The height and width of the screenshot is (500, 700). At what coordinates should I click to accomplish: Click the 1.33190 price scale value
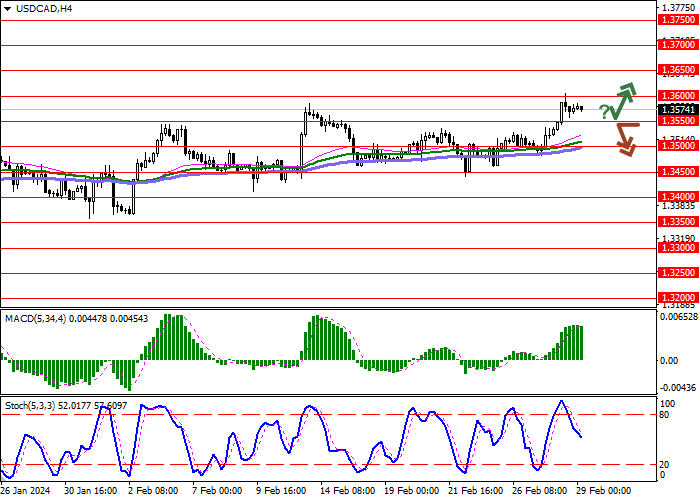[x=679, y=239]
